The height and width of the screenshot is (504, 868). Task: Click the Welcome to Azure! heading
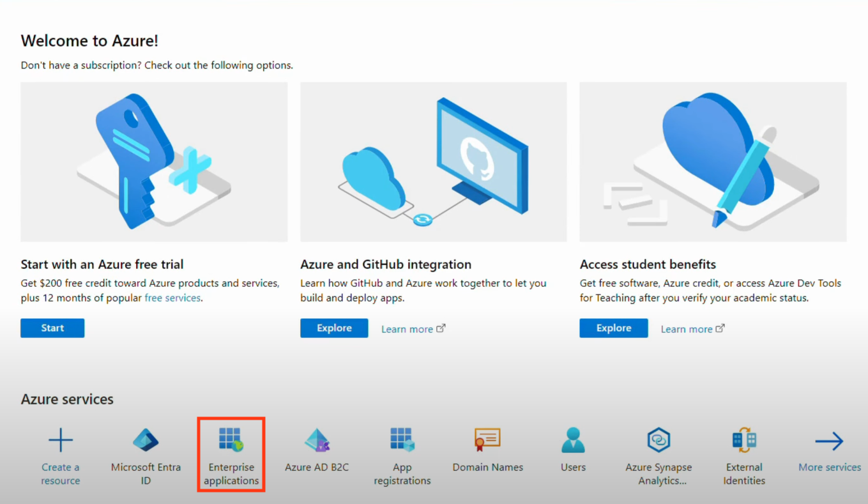[x=89, y=41]
